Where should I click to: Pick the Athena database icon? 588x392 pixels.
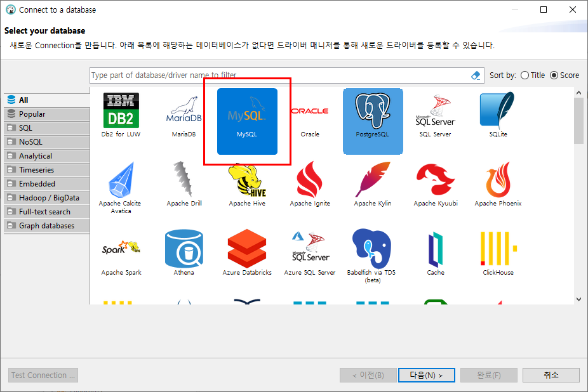click(x=184, y=248)
